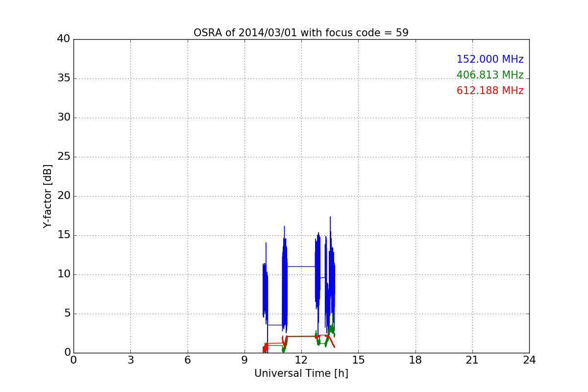This screenshot has height=392, width=588.
Task: Click the x-axis tick label 6
Action: 187,360
